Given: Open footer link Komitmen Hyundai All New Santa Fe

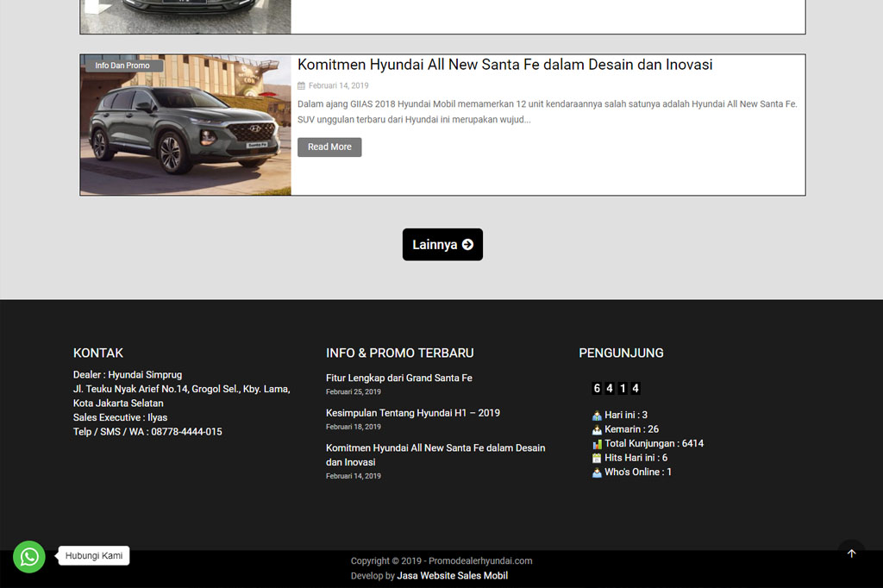Looking at the screenshot, I should 435,455.
